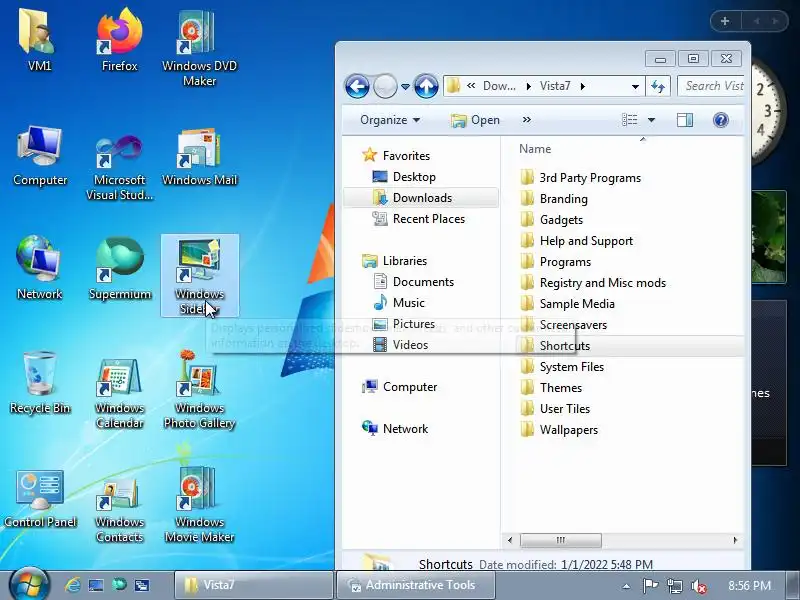Image resolution: width=800 pixels, height=600 pixels.
Task: Show hidden path levels in address bar
Action: coord(471,86)
